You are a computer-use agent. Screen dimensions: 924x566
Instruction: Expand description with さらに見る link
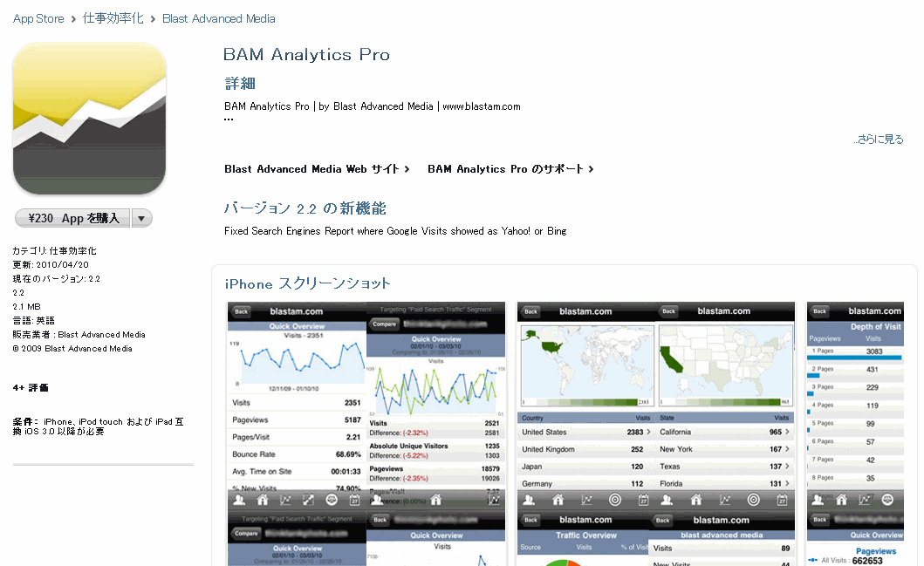tap(879, 140)
